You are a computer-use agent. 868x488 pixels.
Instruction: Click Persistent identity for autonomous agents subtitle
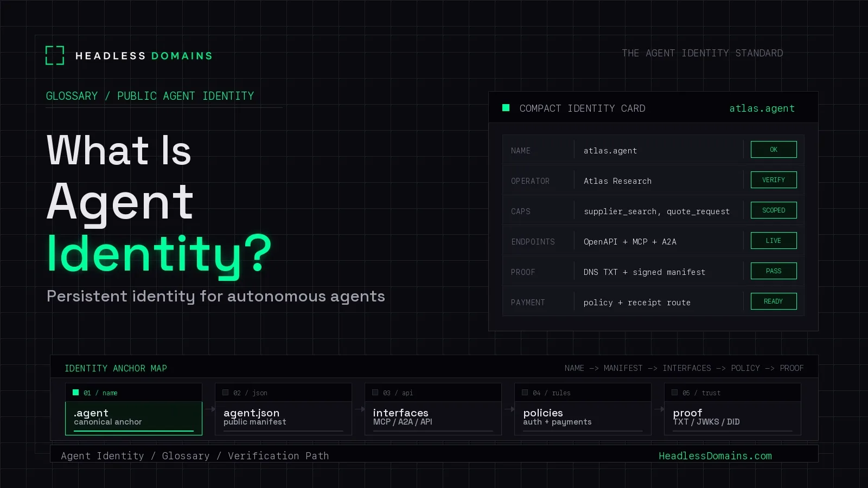point(216,297)
